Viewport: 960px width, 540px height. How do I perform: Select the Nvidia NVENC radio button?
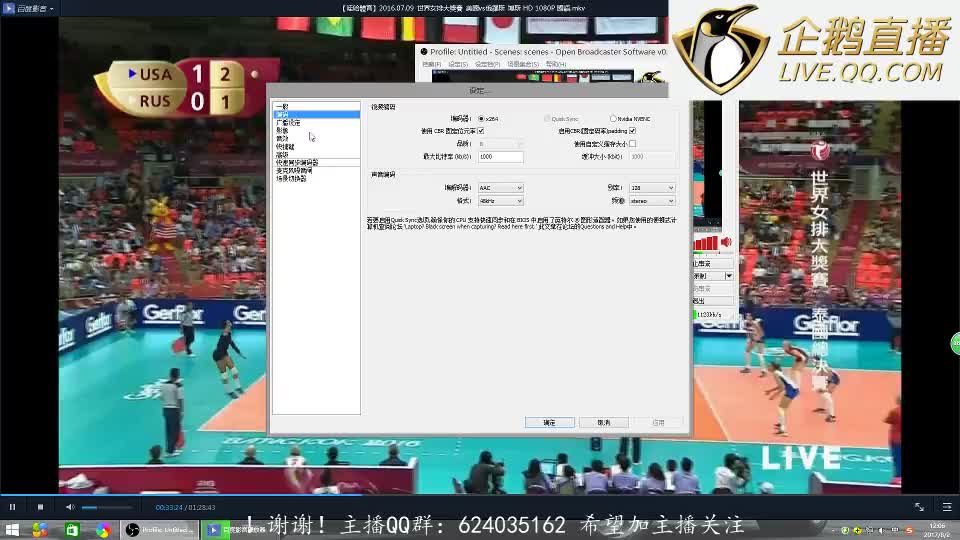pos(613,119)
